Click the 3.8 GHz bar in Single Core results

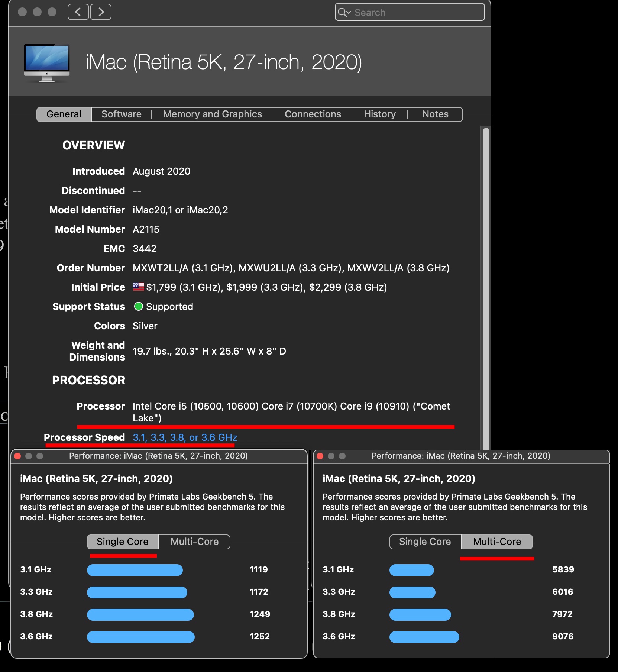pos(140,614)
